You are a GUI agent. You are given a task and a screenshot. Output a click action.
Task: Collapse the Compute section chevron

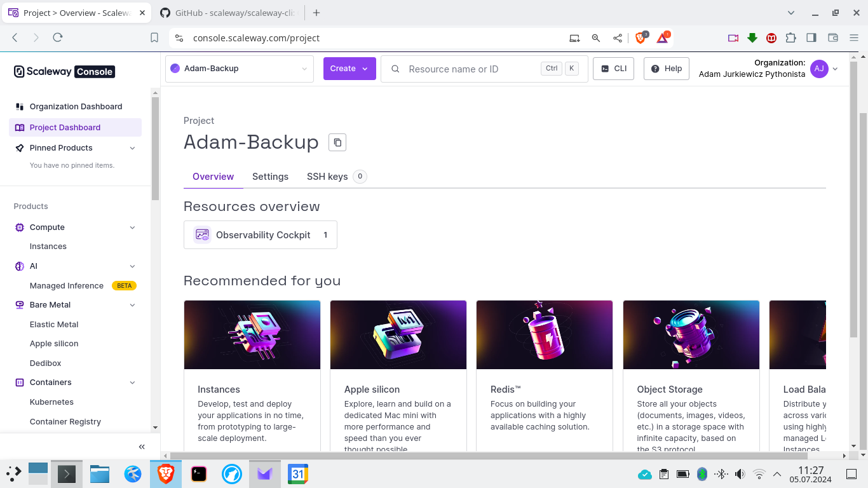click(x=132, y=227)
